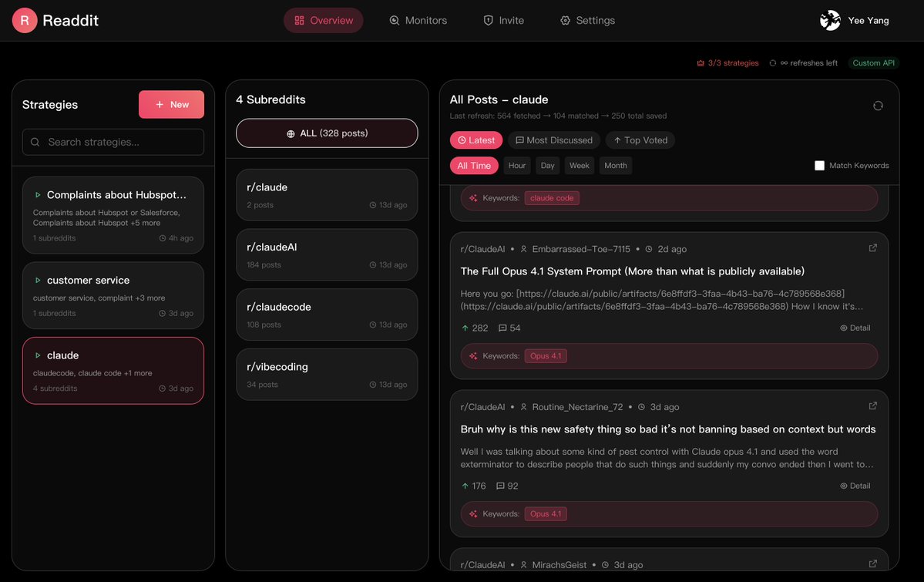
Task: Create a New strategy
Action: 172,104
